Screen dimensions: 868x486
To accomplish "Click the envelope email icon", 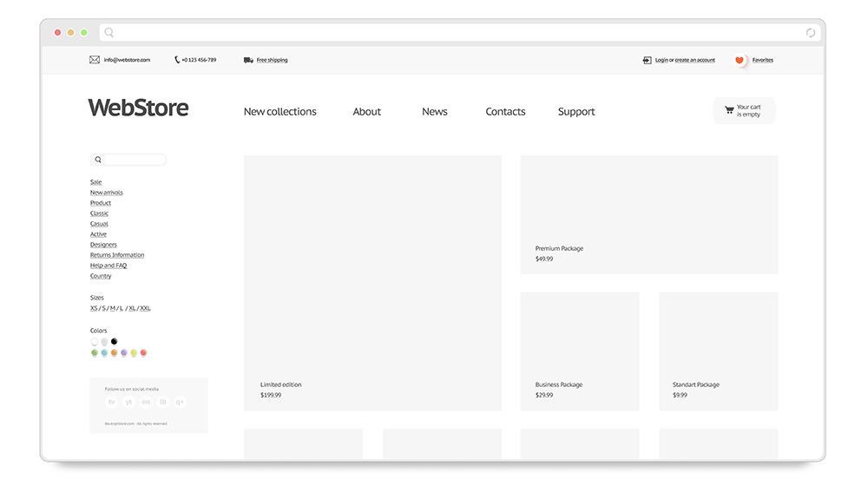I will (x=95, y=60).
